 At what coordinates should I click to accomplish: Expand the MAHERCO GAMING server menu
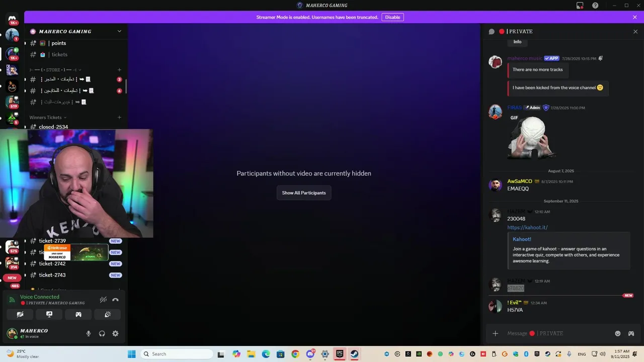[119, 31]
